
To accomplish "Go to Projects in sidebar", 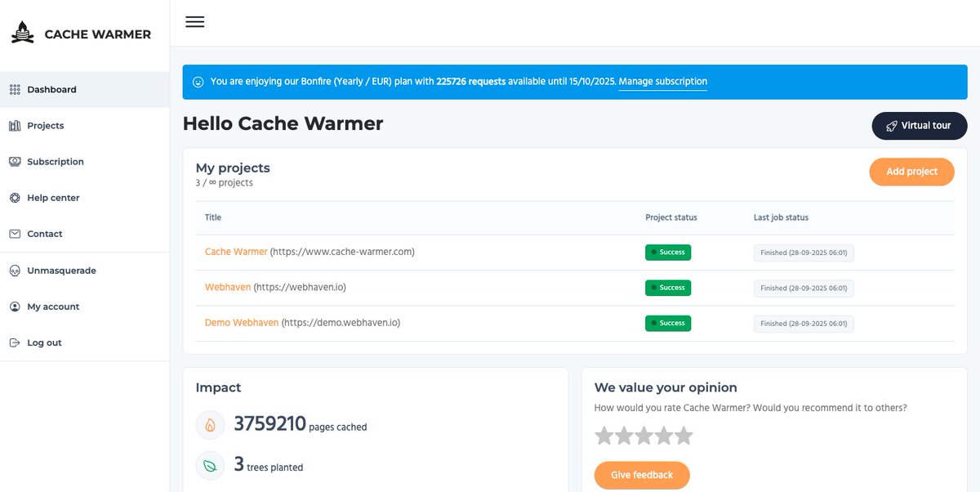I will point(85,126).
